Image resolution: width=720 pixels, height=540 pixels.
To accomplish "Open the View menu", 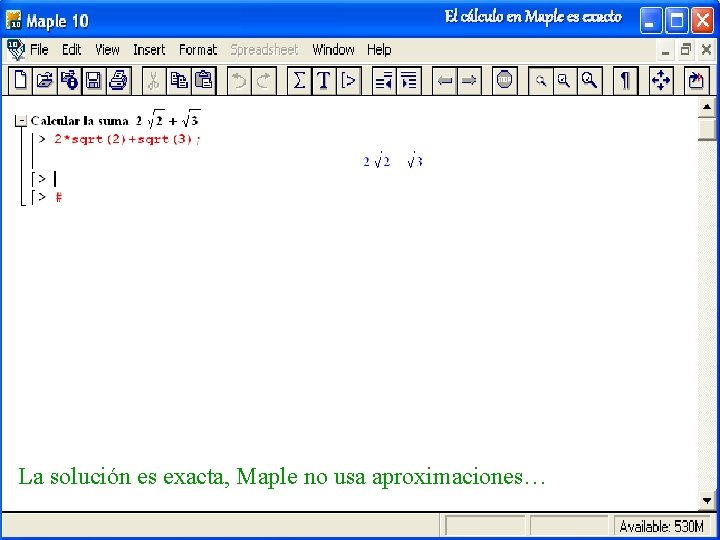I will (x=107, y=50).
